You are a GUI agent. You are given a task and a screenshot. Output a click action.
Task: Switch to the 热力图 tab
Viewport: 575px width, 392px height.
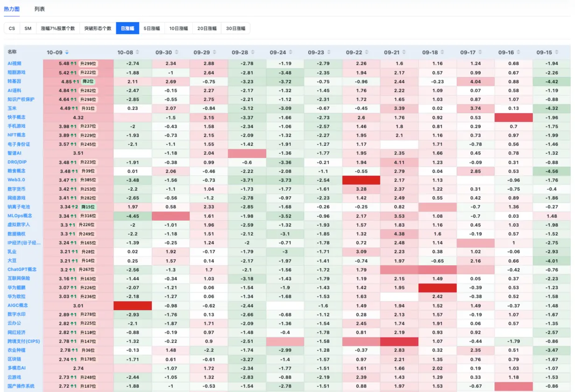pyautogui.click(x=12, y=9)
